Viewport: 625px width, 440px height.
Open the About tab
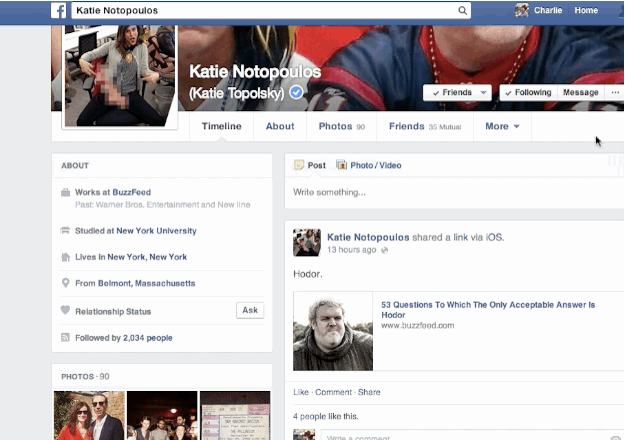point(280,126)
